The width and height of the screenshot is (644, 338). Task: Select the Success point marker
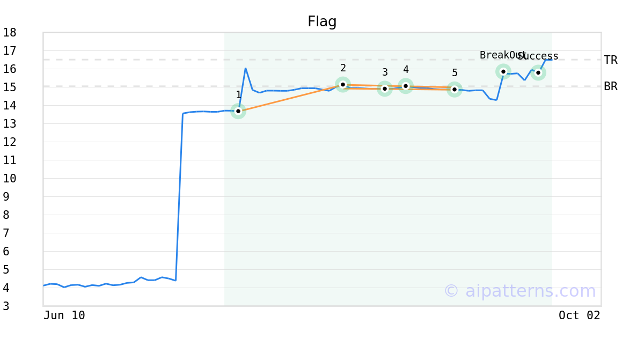(x=538, y=72)
